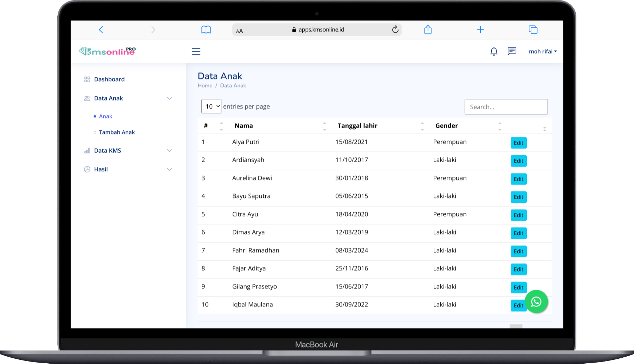Open moh rifai user dropdown

543,52
